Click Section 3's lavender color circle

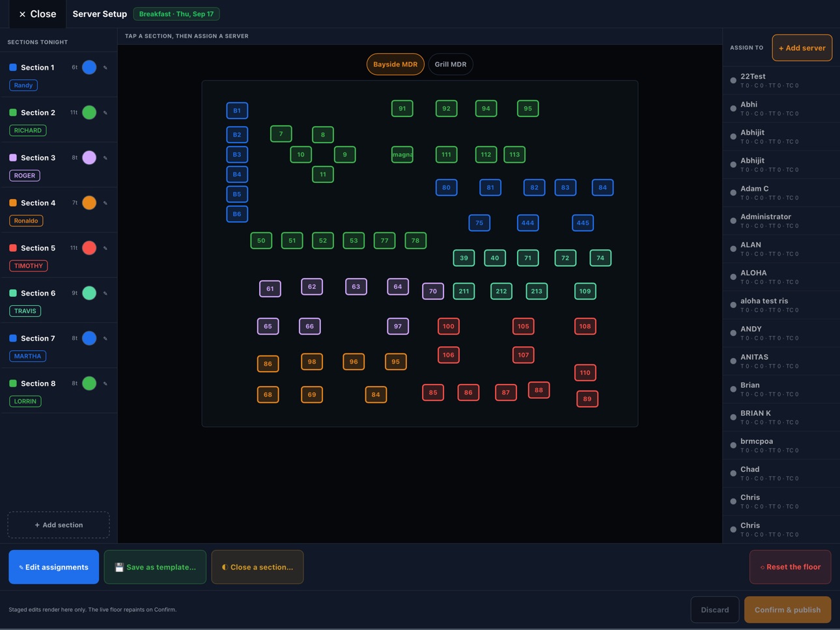point(89,157)
